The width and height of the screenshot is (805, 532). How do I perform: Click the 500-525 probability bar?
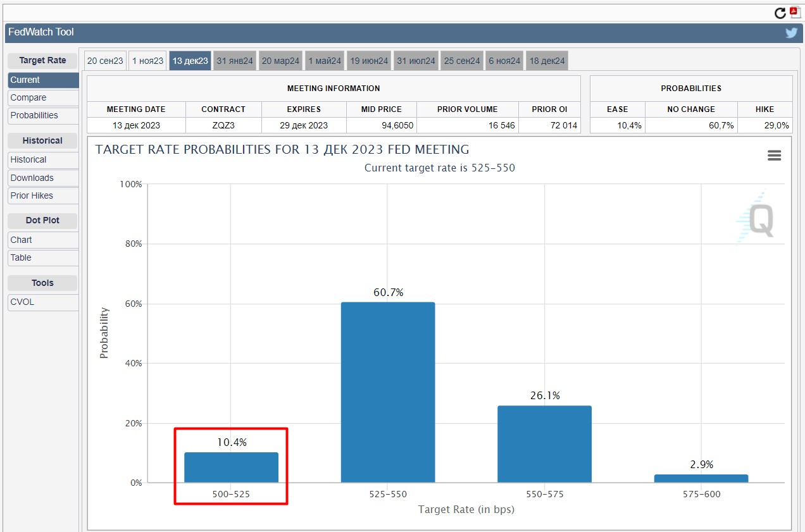pyautogui.click(x=231, y=467)
